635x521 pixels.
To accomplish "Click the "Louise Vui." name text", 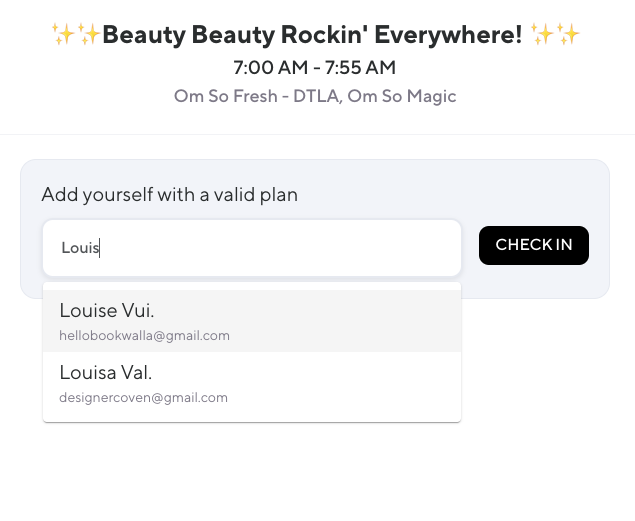I will 107,311.
